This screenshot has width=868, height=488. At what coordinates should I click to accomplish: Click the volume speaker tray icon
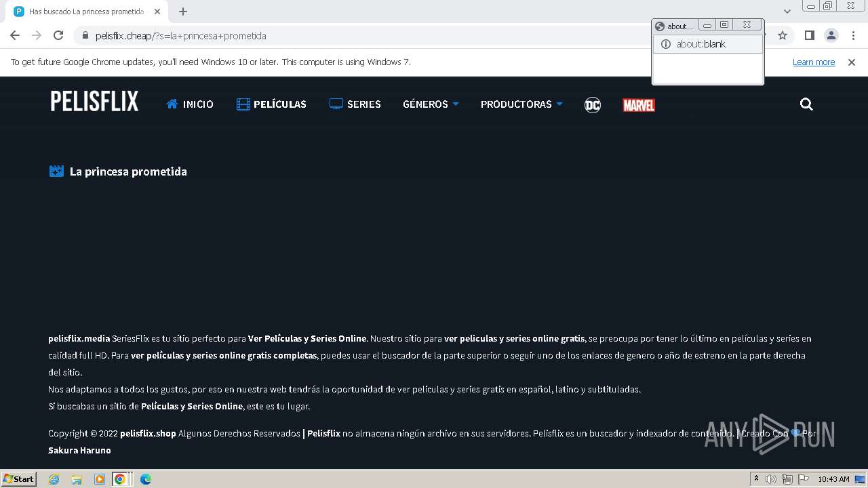(x=771, y=479)
